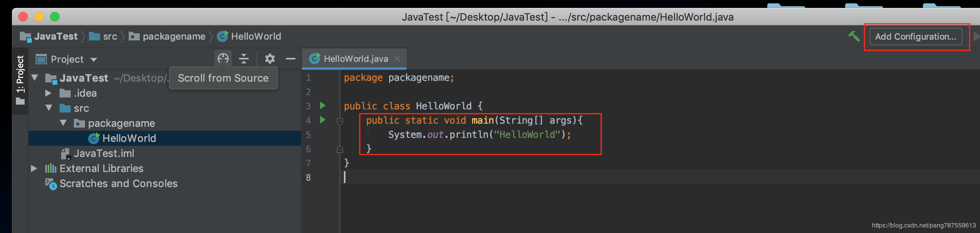Toggle the 1: Project tool window stripe button

pos(20,81)
